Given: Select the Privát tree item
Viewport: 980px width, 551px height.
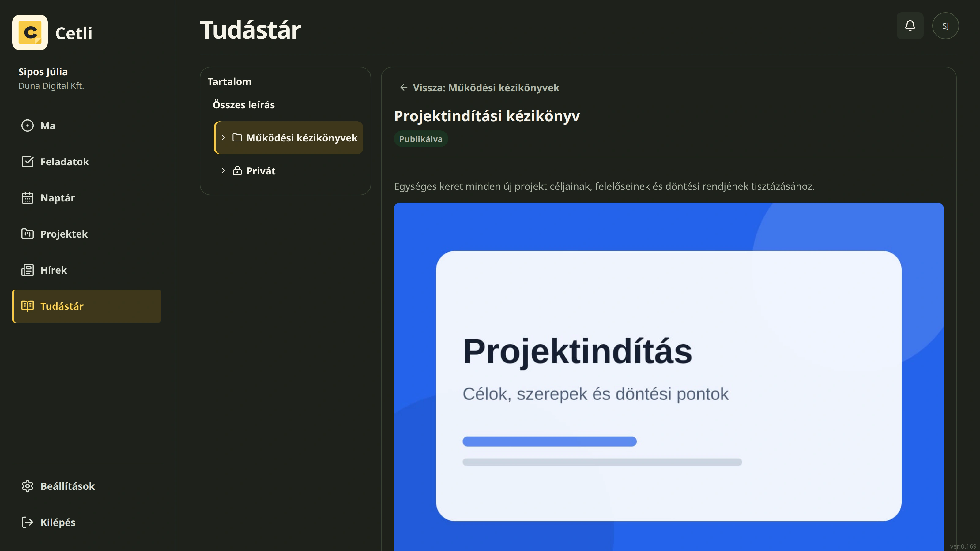Looking at the screenshot, I should click(x=289, y=171).
